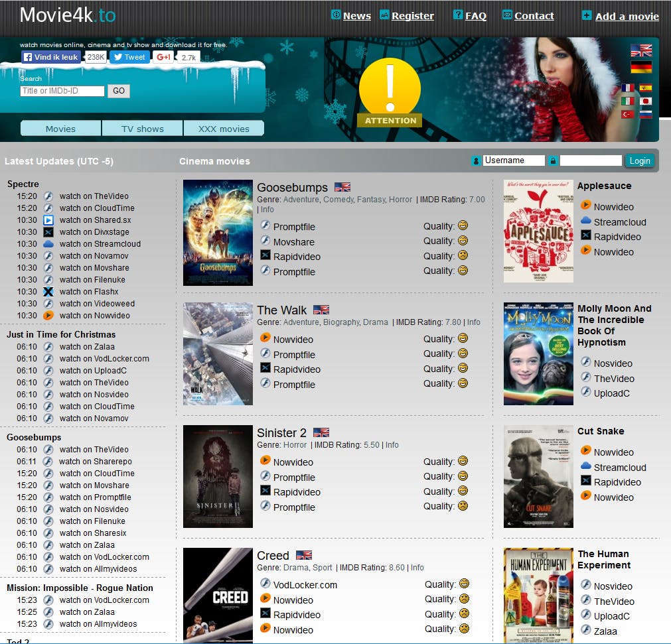Click Shared.sx play icon under Spectre
The image size is (671, 644).
48,220
